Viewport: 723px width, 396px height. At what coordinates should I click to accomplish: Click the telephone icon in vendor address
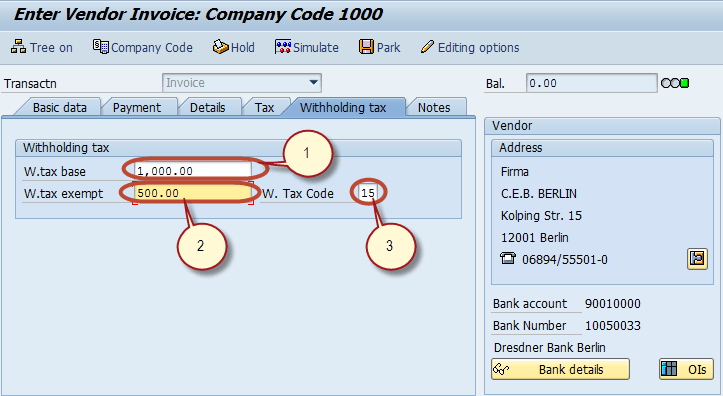pyautogui.click(x=508, y=258)
